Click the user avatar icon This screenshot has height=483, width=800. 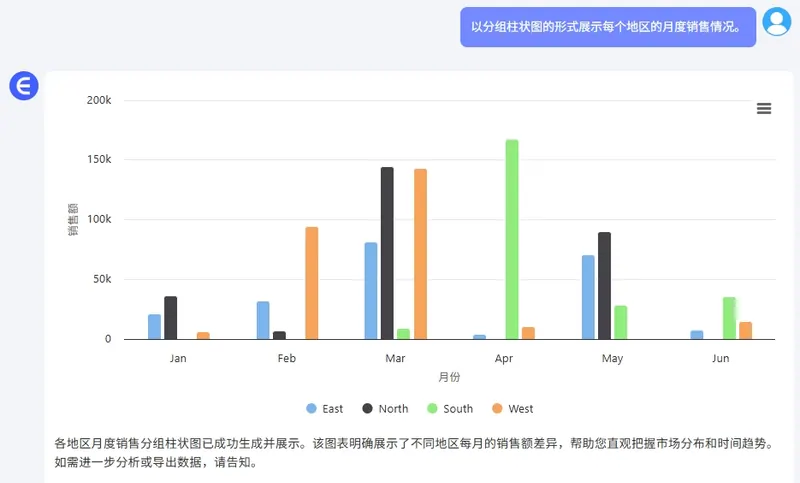pos(776,21)
